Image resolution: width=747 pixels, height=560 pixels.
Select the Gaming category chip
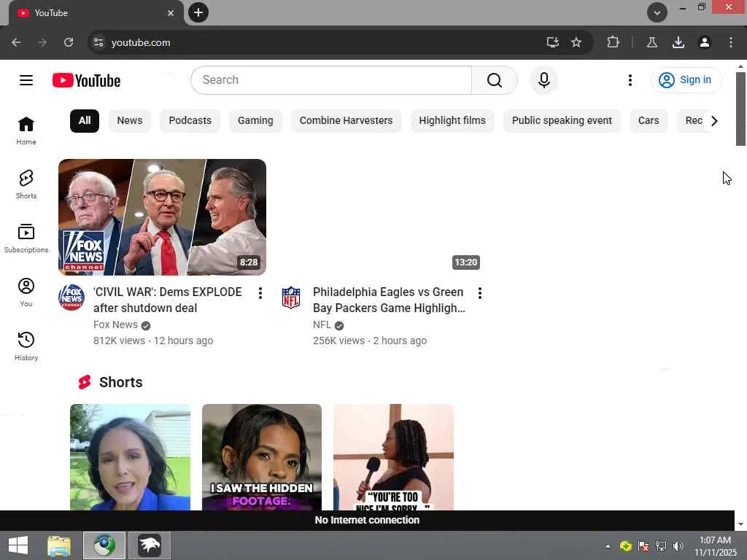click(x=255, y=120)
